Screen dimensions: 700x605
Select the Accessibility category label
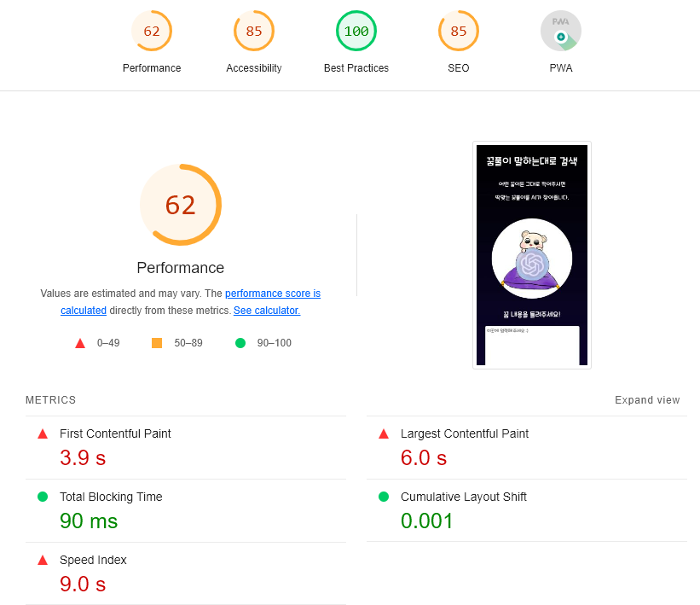click(254, 68)
